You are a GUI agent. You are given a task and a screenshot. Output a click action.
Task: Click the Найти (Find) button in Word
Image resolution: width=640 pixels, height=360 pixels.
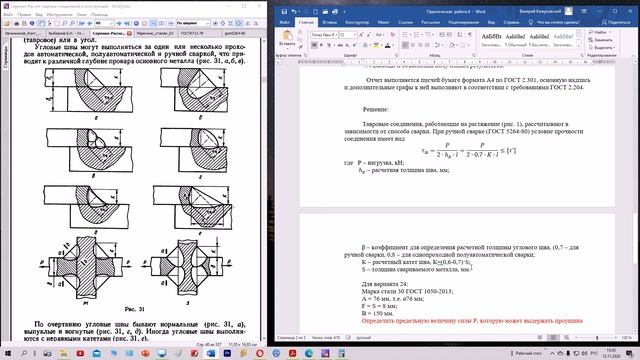coord(600,32)
